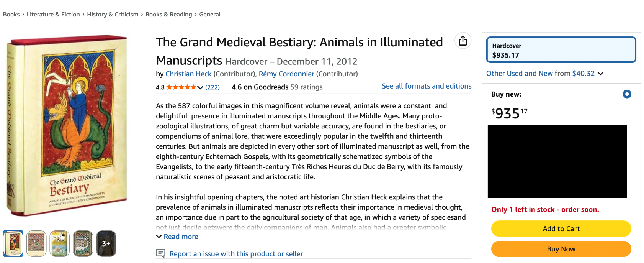Select the first book cover thumbnail
Viewport: 644px width, 263px height.
(13, 243)
